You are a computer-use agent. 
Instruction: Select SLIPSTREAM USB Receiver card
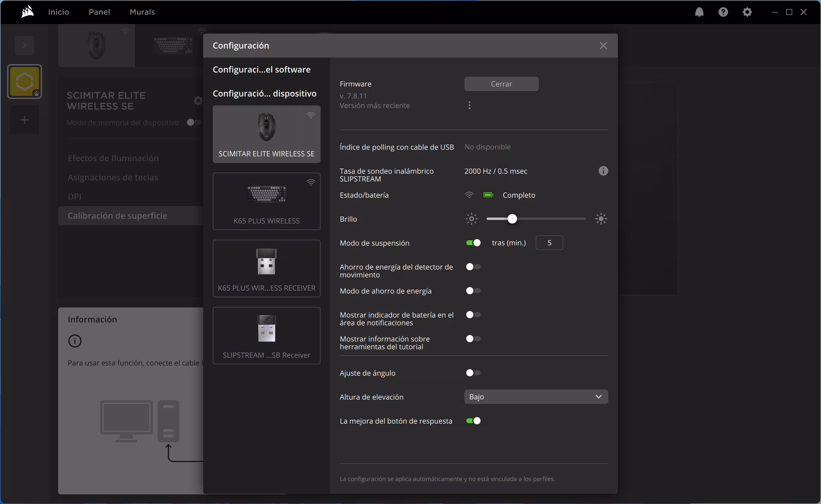click(267, 336)
